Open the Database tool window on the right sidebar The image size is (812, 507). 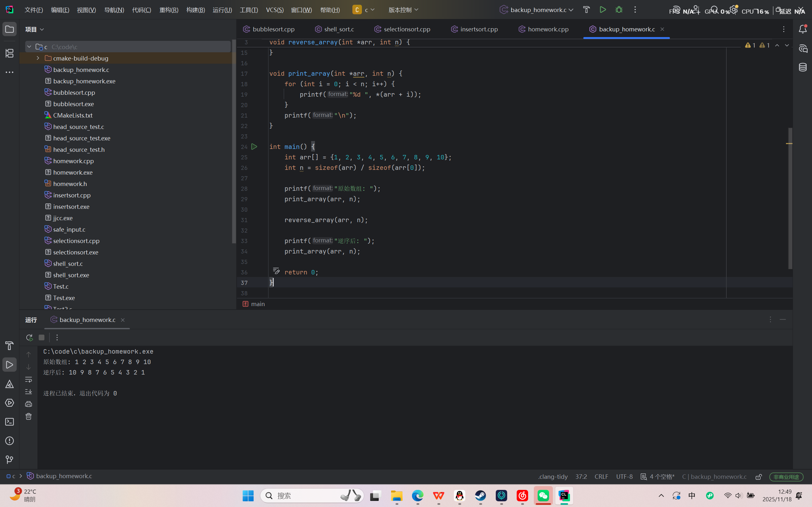point(802,67)
